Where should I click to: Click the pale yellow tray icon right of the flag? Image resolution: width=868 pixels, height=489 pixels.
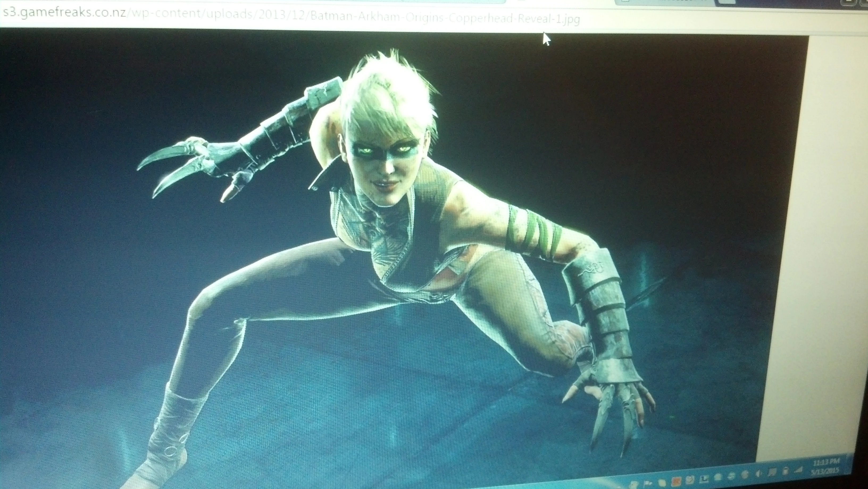click(x=662, y=483)
